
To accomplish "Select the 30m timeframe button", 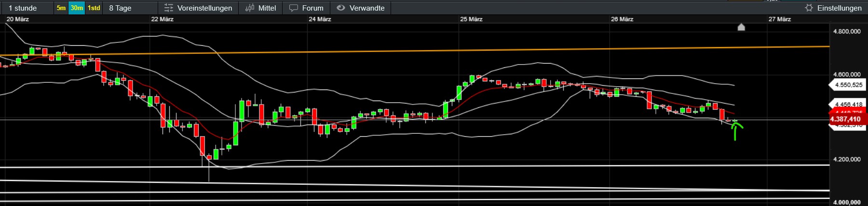I will pos(77,8).
